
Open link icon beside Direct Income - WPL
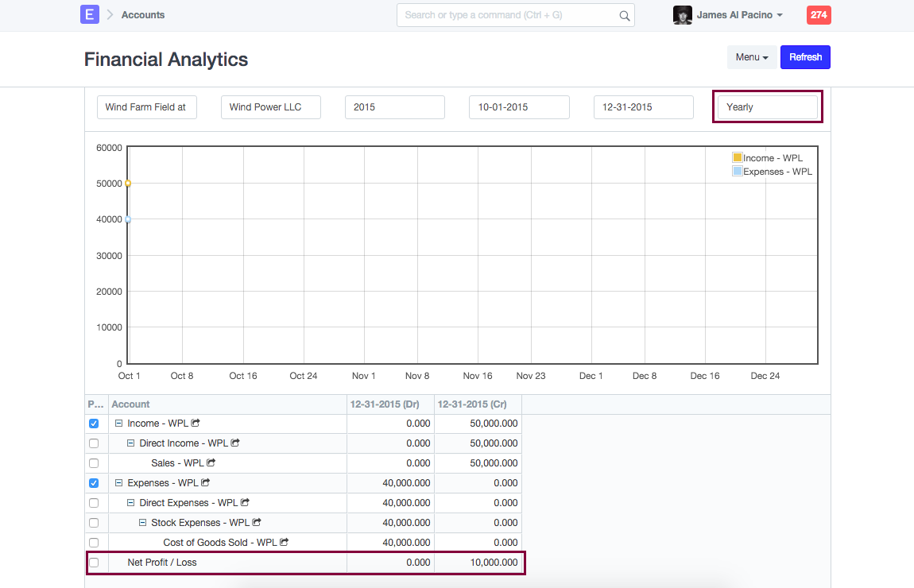point(235,443)
